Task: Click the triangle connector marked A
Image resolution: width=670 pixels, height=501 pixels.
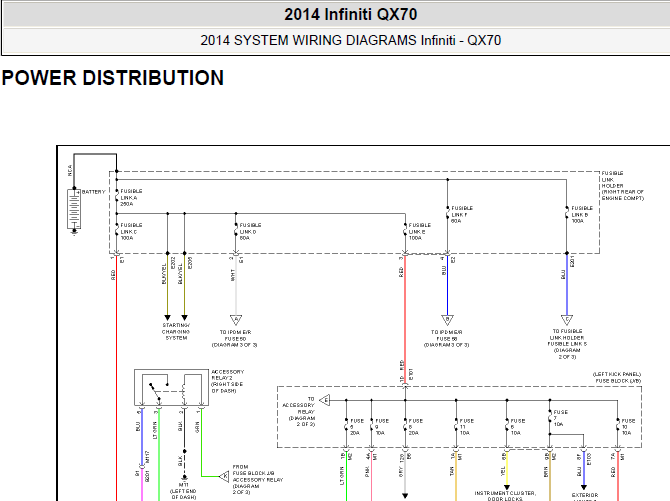Action: coord(236,319)
